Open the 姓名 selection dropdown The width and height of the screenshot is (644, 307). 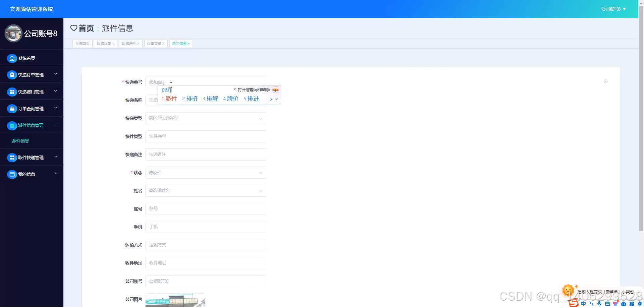click(206, 191)
